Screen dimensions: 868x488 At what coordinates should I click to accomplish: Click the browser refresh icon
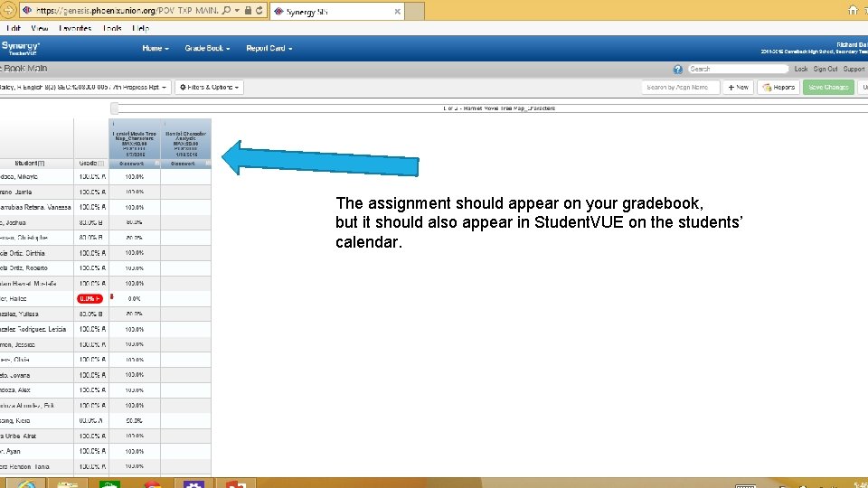(x=259, y=11)
